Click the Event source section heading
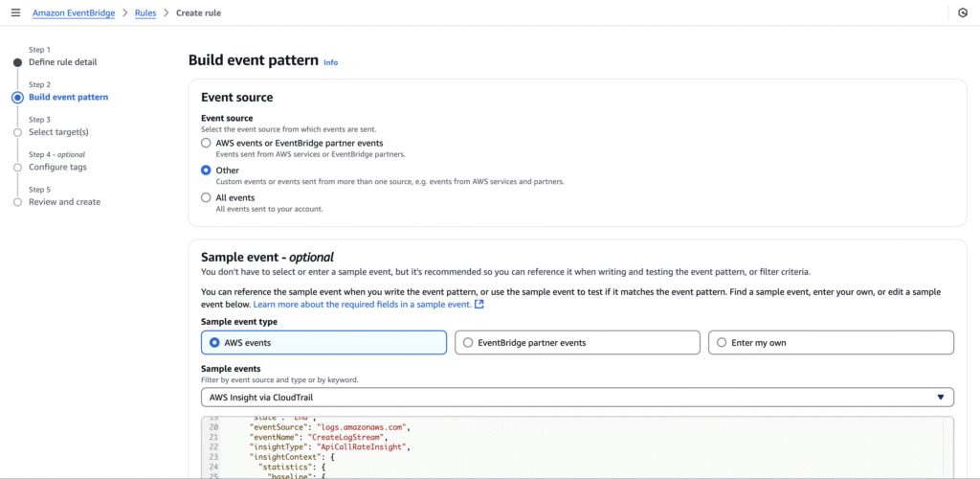The image size is (980, 479). pos(237,97)
